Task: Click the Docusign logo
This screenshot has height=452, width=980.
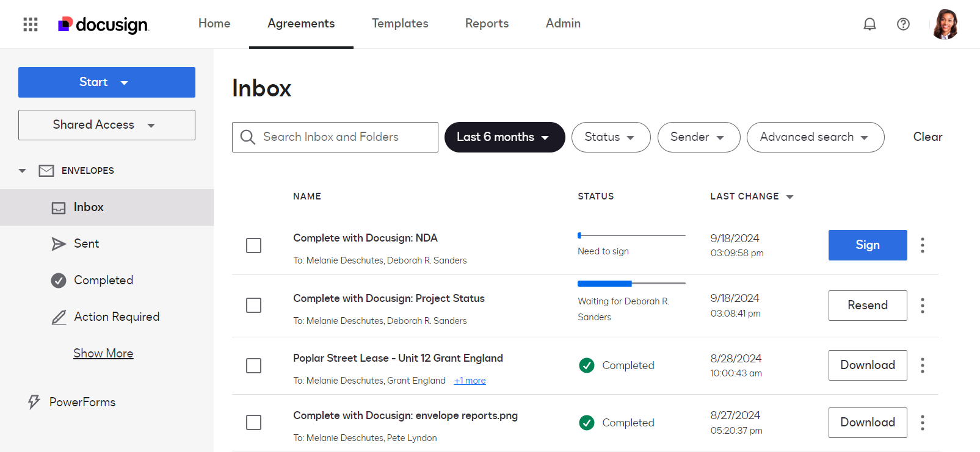Action: point(103,24)
